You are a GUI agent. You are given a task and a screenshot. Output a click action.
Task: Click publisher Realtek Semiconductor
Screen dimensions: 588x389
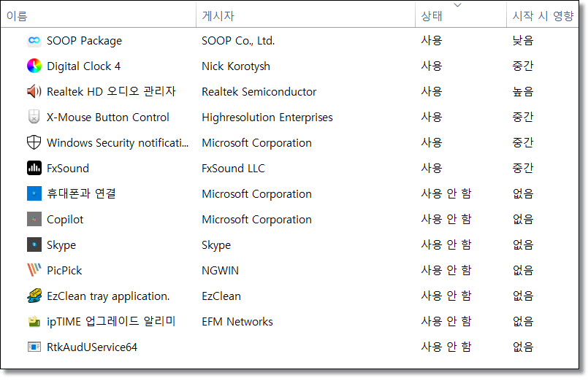(259, 91)
